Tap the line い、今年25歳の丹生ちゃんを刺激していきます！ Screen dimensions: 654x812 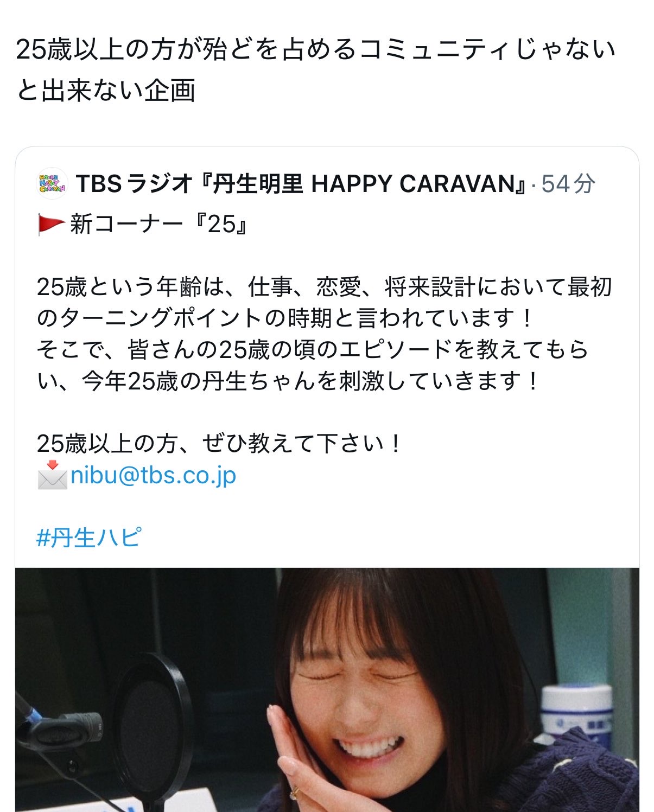[289, 381]
